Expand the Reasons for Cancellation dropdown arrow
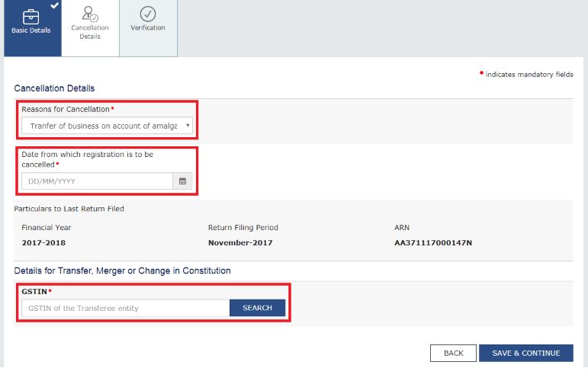The width and height of the screenshot is (588, 381). [x=188, y=126]
